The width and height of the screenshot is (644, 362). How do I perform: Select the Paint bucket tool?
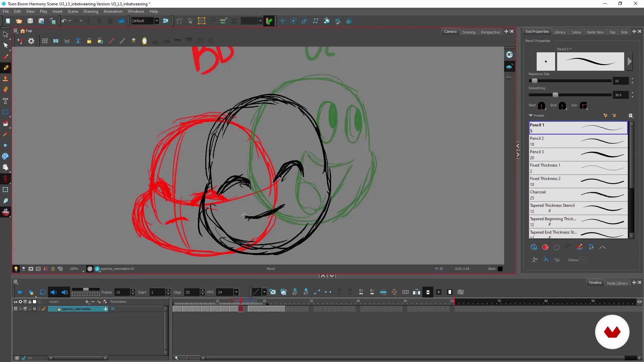(5, 123)
